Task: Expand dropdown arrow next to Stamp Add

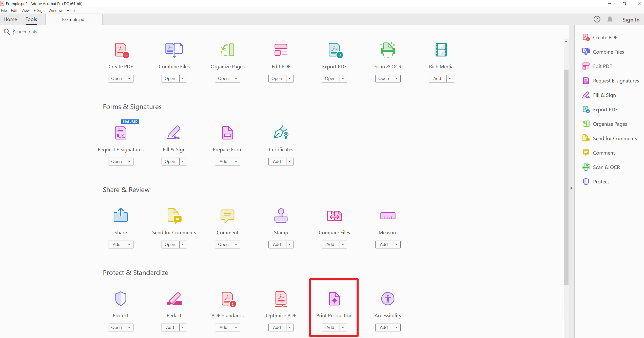Action: 290,244
